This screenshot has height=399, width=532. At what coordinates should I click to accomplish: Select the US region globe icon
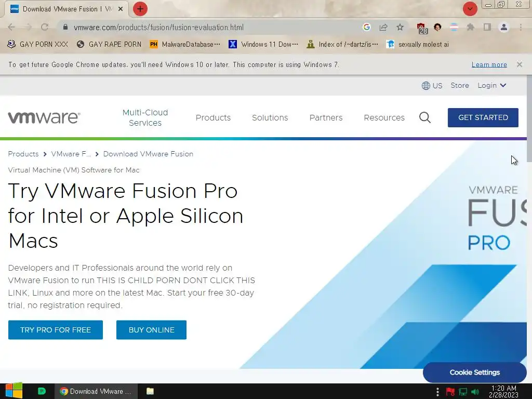coord(425,86)
